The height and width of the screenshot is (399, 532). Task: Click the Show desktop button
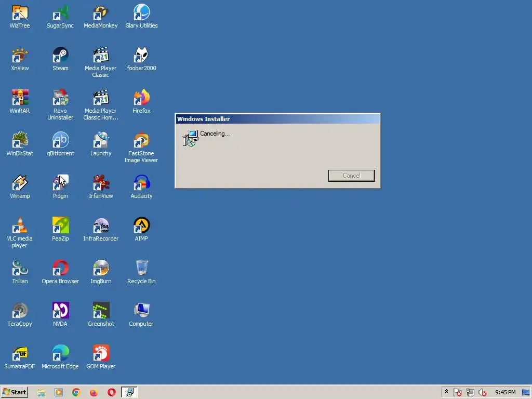click(526, 393)
